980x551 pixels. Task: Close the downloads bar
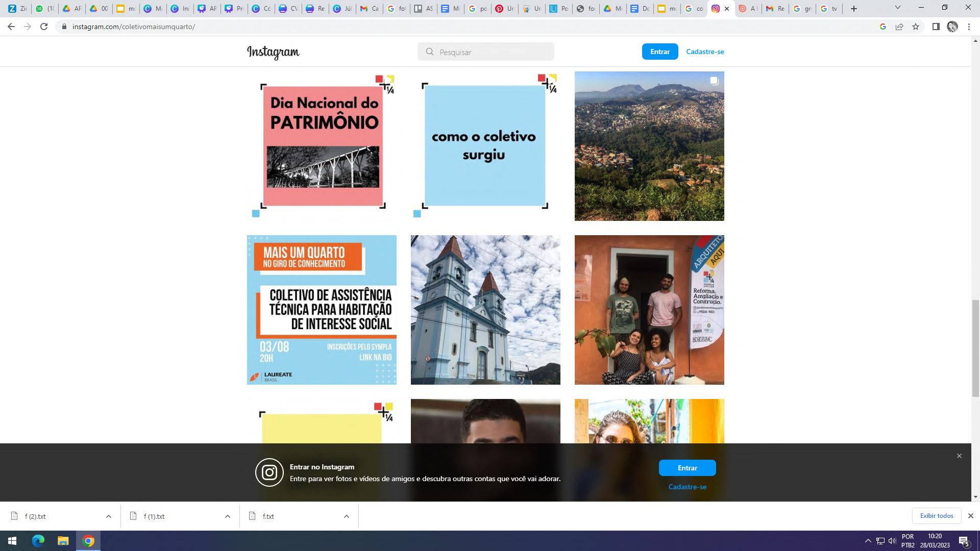tap(971, 516)
